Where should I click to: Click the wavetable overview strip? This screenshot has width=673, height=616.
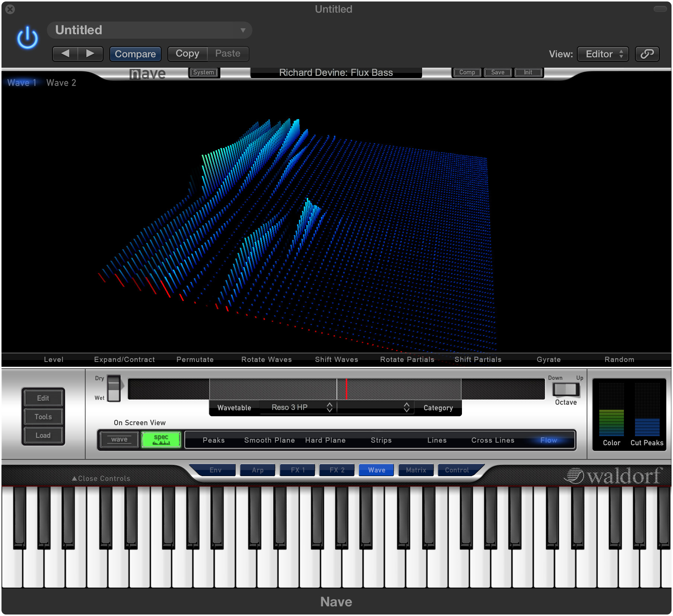click(x=336, y=389)
